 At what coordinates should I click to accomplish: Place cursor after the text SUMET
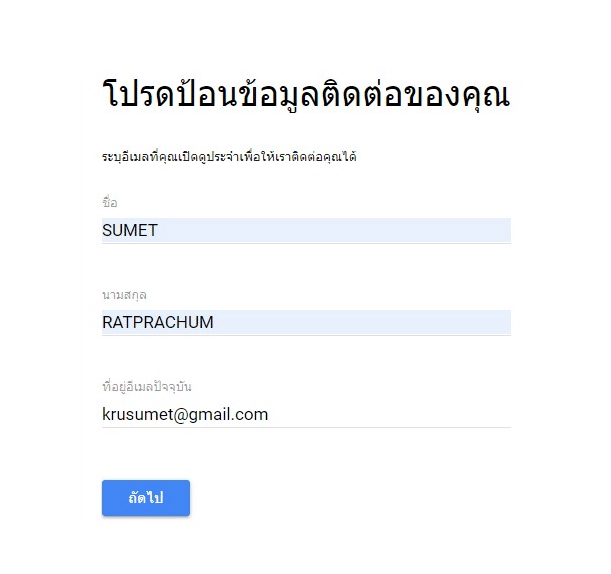tap(159, 231)
